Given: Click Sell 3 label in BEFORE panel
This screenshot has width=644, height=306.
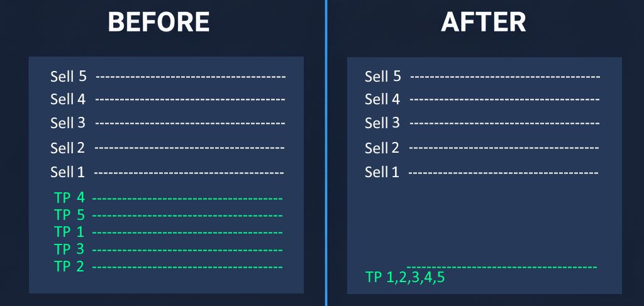Looking at the screenshot, I should coord(68,123).
